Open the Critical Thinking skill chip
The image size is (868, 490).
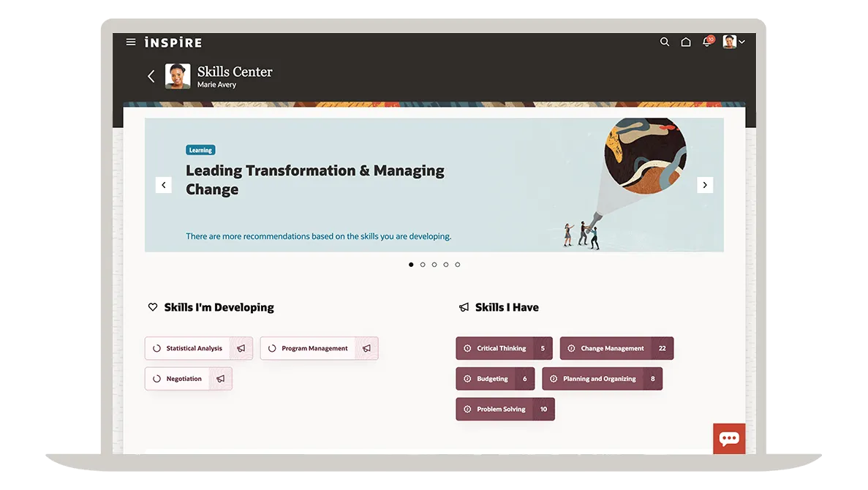pyautogui.click(x=504, y=348)
